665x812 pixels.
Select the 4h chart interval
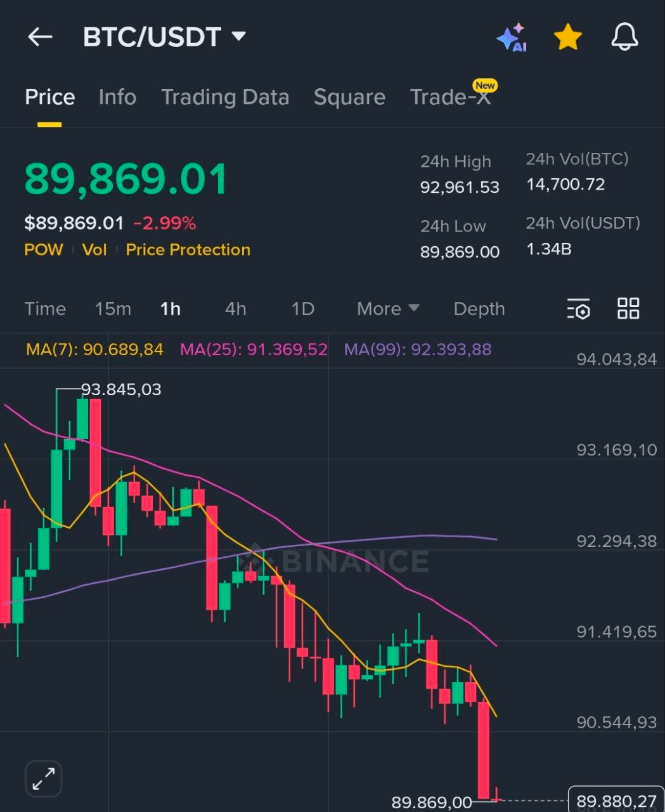coord(235,309)
